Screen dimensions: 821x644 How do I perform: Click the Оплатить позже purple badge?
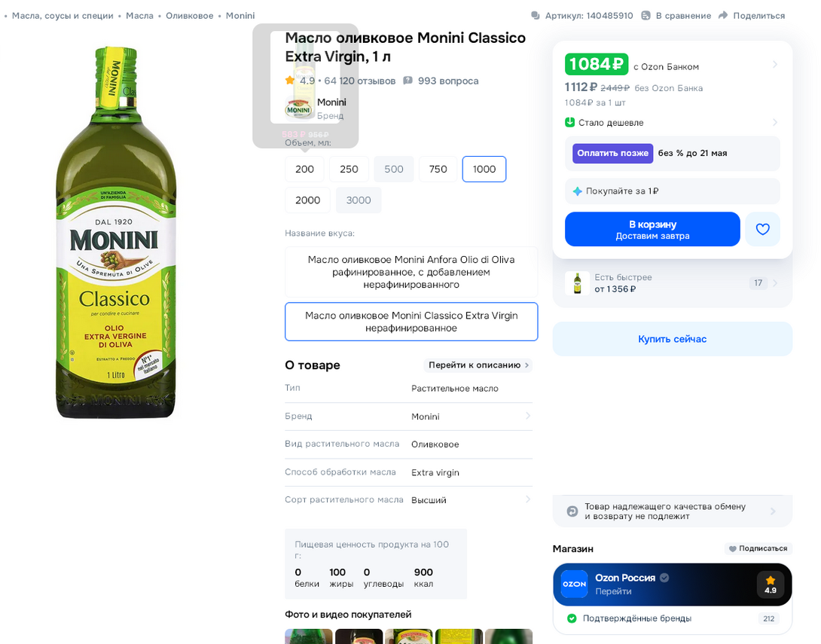612,154
